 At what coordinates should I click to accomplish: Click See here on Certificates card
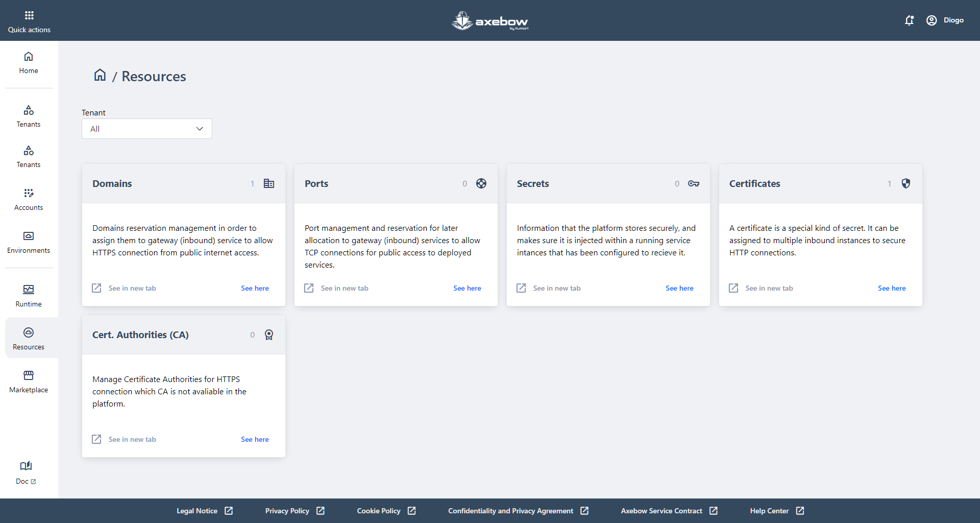[x=891, y=288]
